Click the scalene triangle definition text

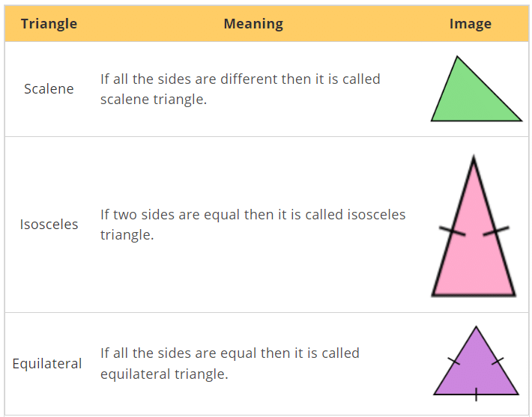coord(240,89)
